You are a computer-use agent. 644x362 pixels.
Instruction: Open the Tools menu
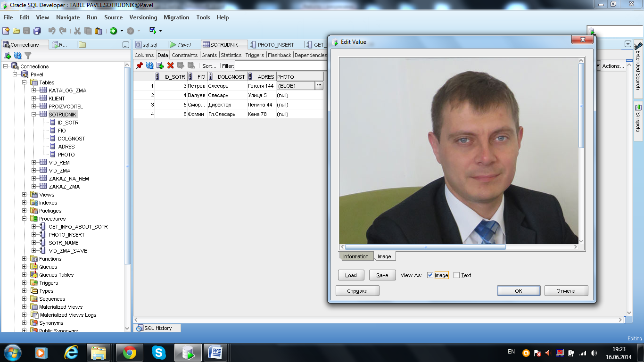(x=203, y=17)
